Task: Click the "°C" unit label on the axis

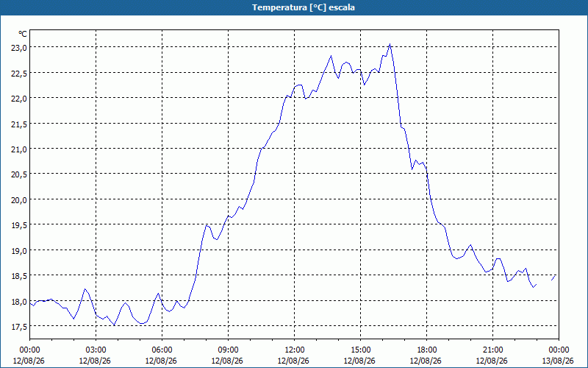Action: coord(23,34)
